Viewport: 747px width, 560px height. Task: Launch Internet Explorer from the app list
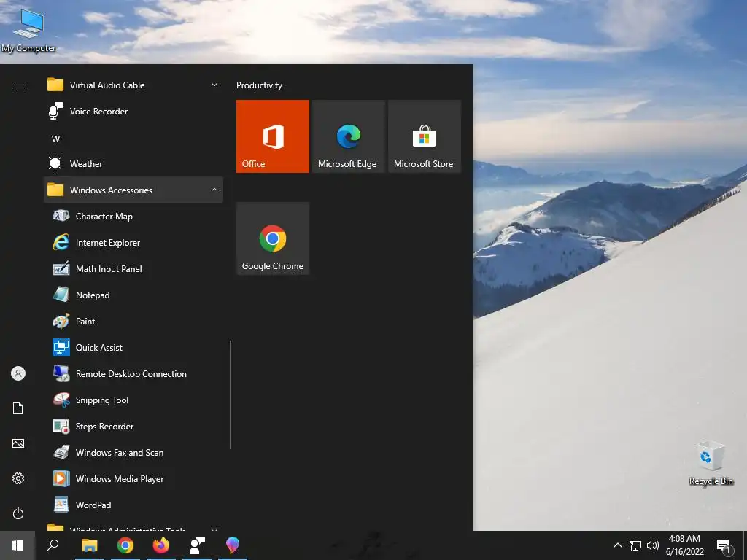[x=133, y=242]
